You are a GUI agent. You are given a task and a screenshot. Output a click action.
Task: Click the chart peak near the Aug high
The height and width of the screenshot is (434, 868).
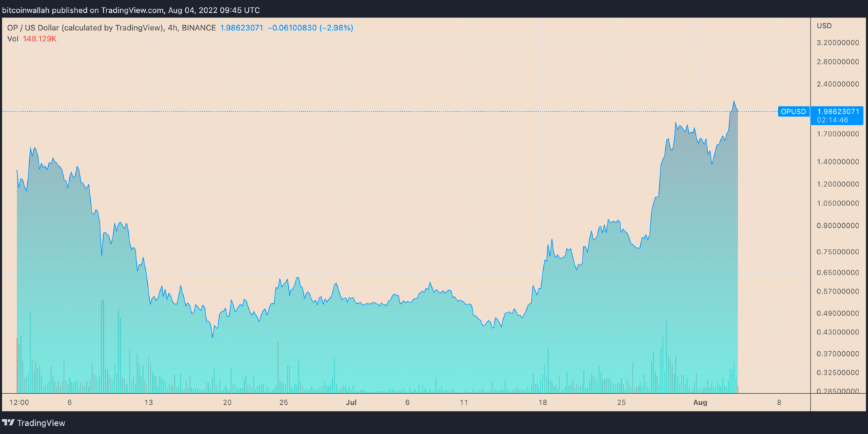coord(735,100)
